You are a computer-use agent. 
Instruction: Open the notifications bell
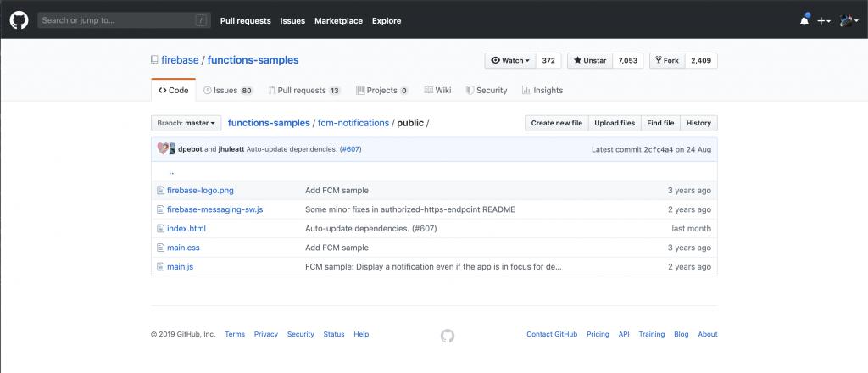(804, 21)
